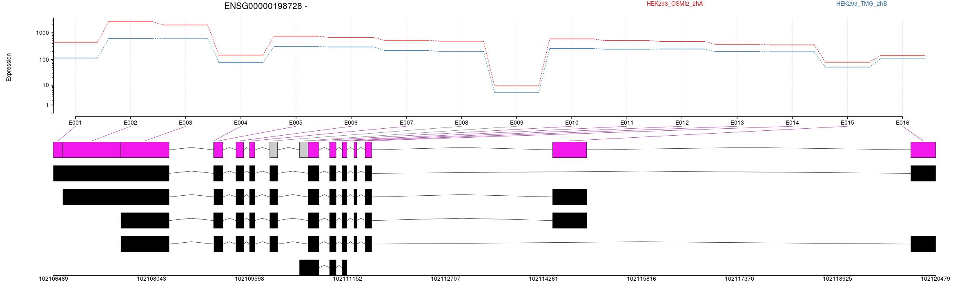Select the HEK293_OSMI2_2hA legend label
Screen dimensions: 980x286
675,4
